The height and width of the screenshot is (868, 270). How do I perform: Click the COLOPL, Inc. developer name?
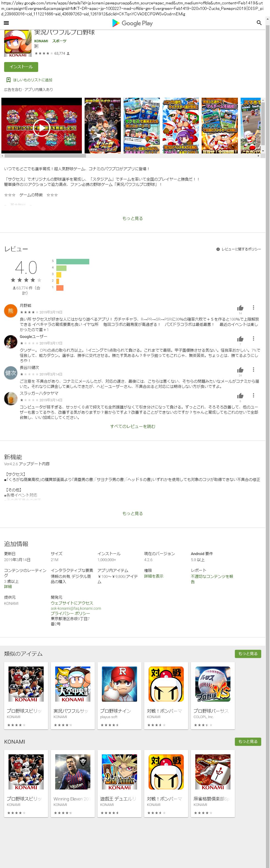pos(203,717)
